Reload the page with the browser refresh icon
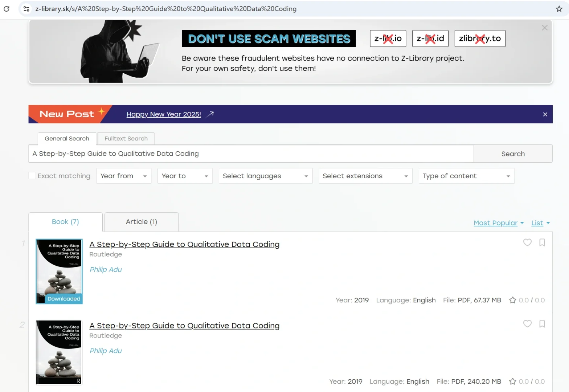Viewport: 569px width, 392px height. (x=7, y=9)
